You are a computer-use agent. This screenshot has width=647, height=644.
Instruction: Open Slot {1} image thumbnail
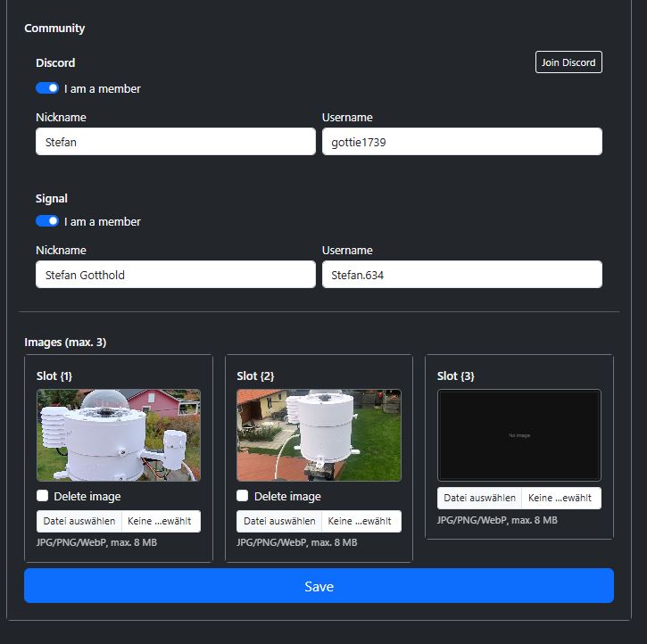click(x=119, y=435)
